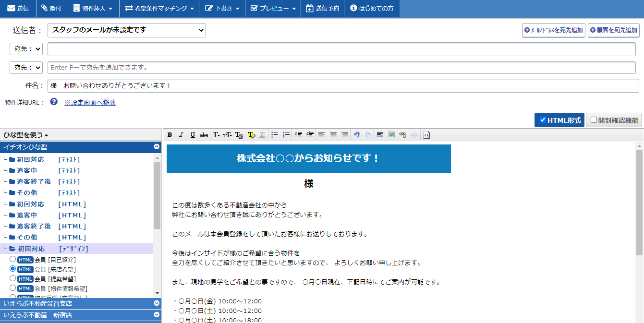This screenshot has width=644, height=323.
Task: Open the 希望条件マッチング menu
Action: (159, 8)
